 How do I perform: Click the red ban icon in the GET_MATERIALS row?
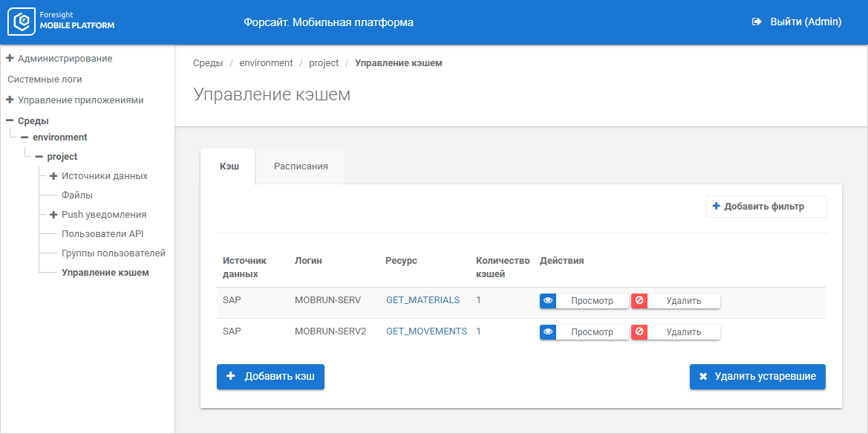pos(639,300)
